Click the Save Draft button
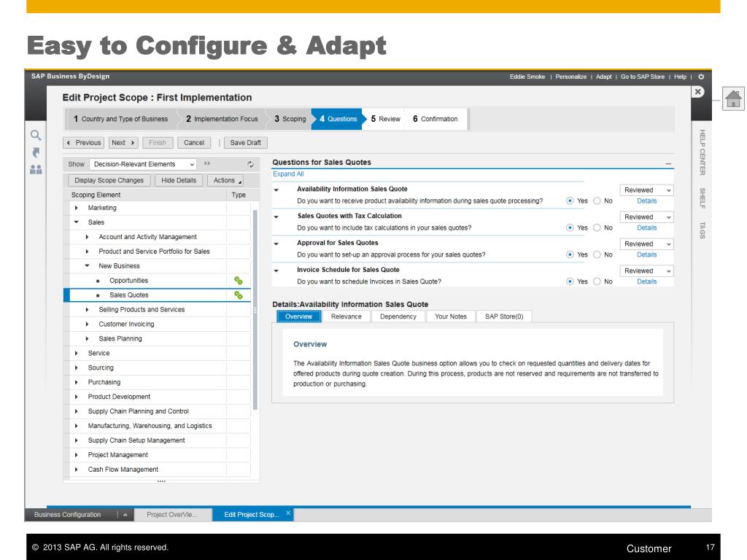This screenshot has width=747, height=560. pos(245,143)
